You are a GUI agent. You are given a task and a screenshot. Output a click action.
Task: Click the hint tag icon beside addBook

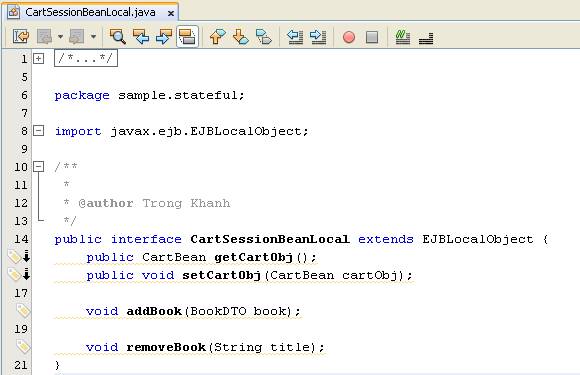coord(23,310)
